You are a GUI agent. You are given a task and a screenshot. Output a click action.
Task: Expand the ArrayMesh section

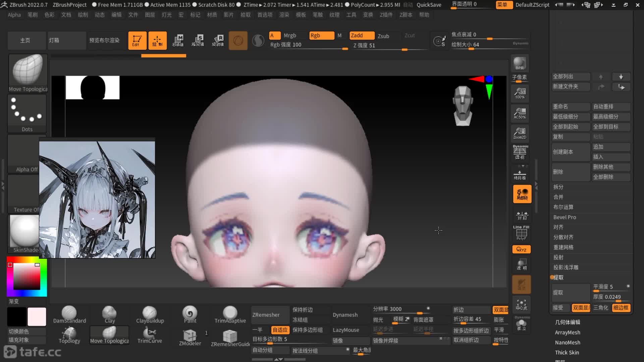click(567, 333)
